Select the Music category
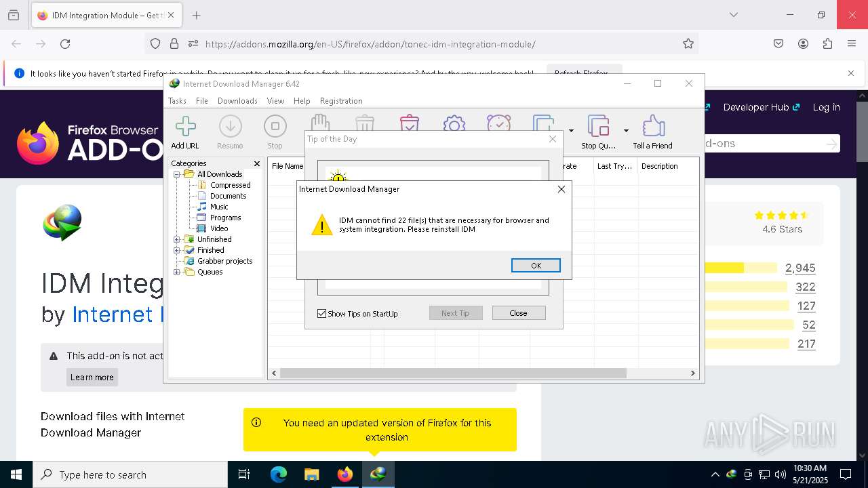 219,207
